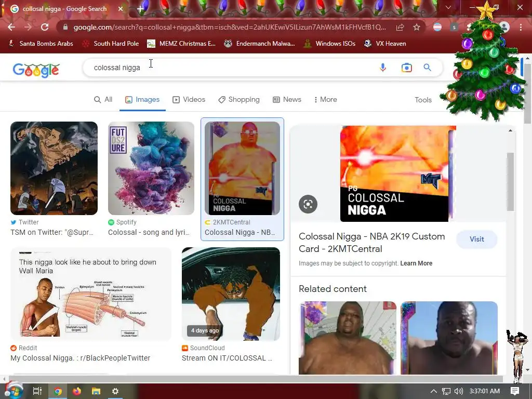
Task: Close the Google Search browser tab
Action: [x=121, y=9]
